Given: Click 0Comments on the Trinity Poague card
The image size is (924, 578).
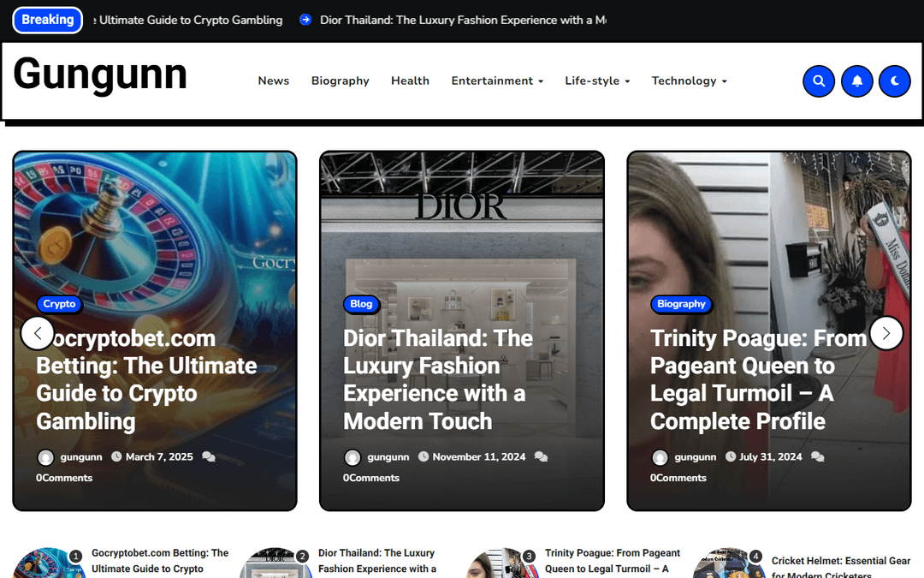Looking at the screenshot, I should 678,478.
